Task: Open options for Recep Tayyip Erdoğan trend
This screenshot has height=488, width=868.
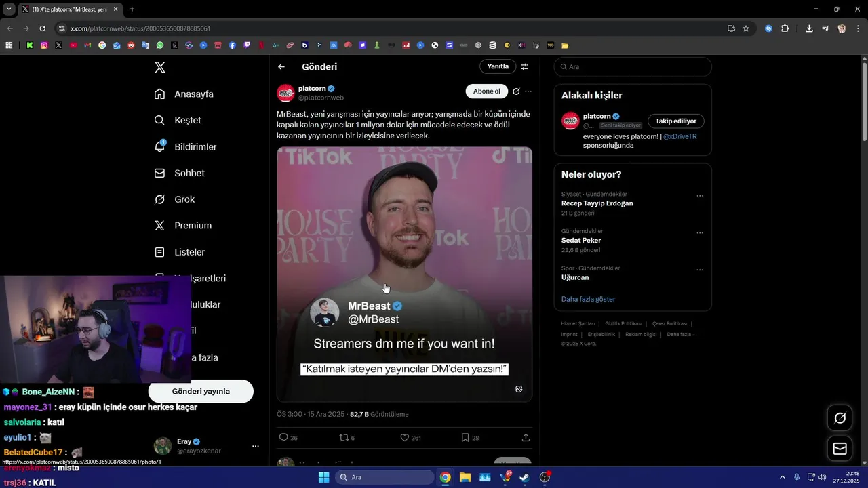Action: click(x=700, y=196)
